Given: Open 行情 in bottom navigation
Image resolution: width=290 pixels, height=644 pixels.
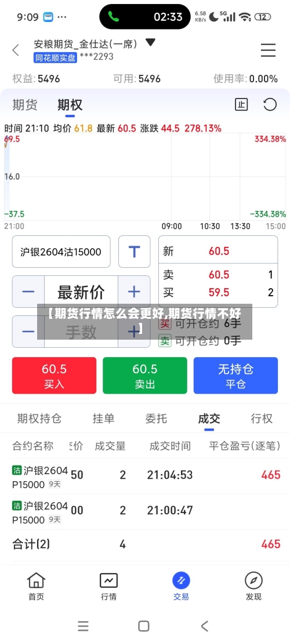Looking at the screenshot, I should click(109, 586).
